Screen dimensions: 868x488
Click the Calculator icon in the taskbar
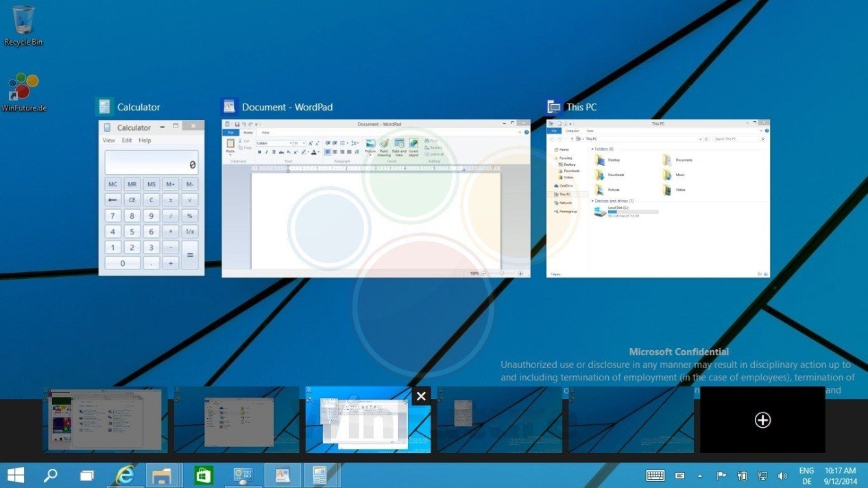[320, 475]
